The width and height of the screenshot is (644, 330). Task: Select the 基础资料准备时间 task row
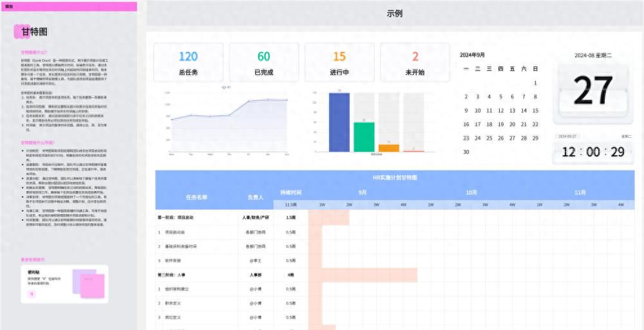pyautogui.click(x=395, y=246)
